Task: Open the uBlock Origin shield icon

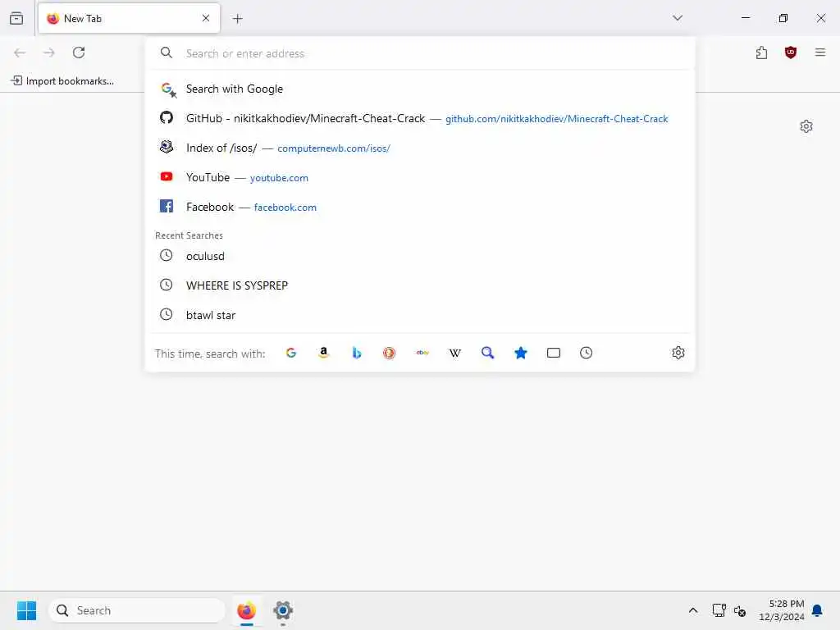Action: (790, 52)
